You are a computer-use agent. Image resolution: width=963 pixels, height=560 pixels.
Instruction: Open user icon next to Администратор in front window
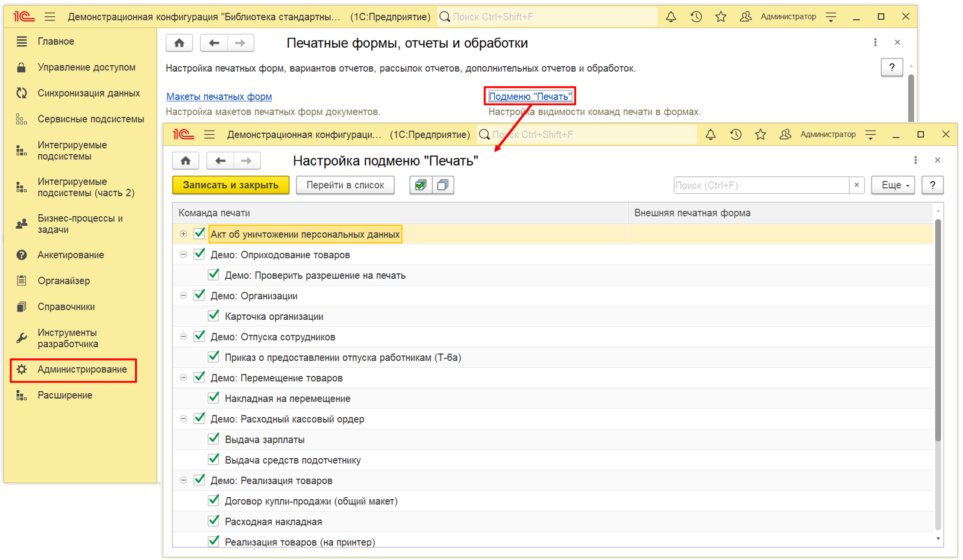785,134
